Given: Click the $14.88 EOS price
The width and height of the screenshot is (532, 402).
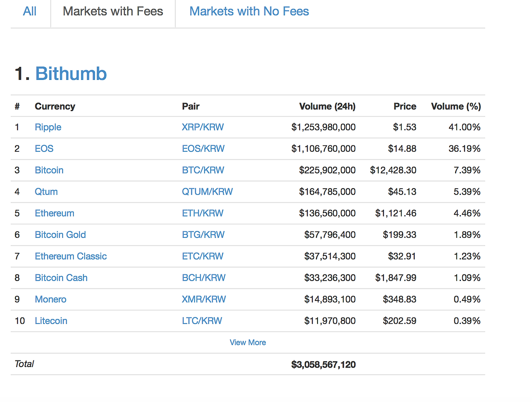Looking at the screenshot, I should coord(402,149).
